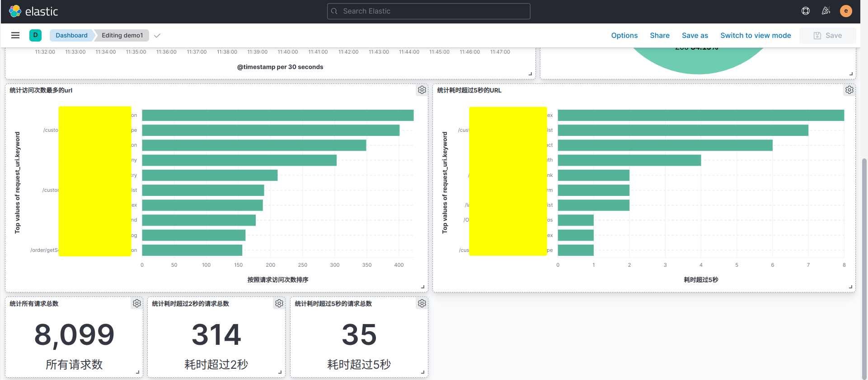Viewport: 868px width, 380px height.
Task: Click resize handle of 耗时超过2秒 panel
Action: click(x=280, y=372)
